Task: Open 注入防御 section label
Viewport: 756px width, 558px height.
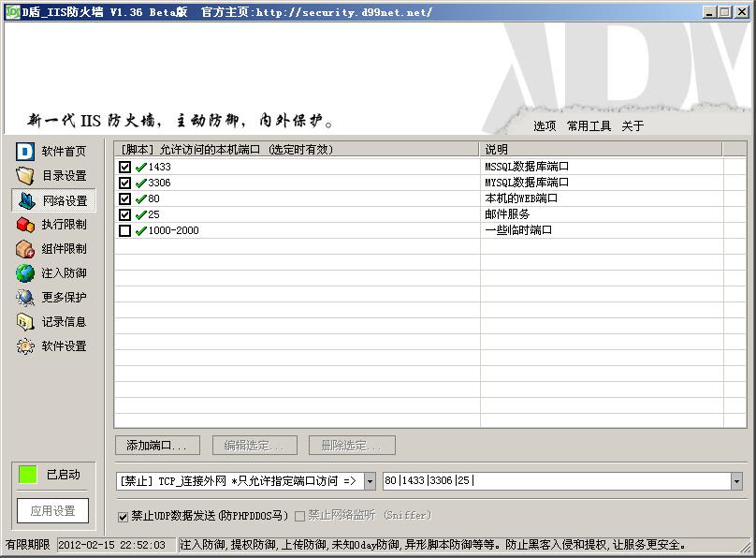Action: (x=65, y=273)
